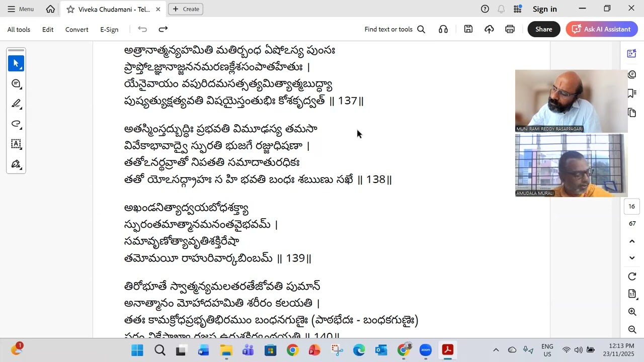The height and width of the screenshot is (362, 644).
Task: Open the Windows Start menu
Action: tap(137, 350)
